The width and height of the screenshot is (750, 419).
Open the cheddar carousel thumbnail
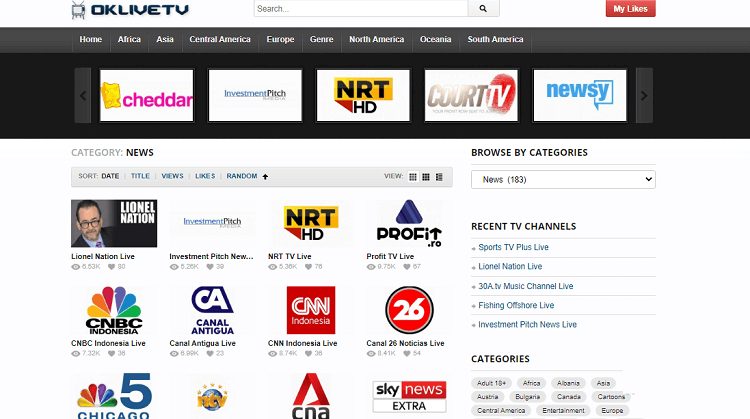coord(147,95)
